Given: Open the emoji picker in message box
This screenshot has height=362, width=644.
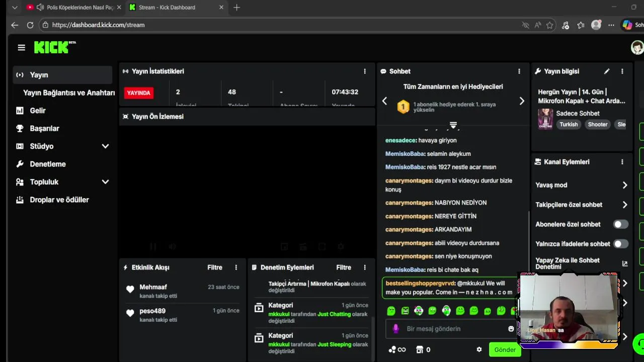Looking at the screenshot, I should (511, 329).
